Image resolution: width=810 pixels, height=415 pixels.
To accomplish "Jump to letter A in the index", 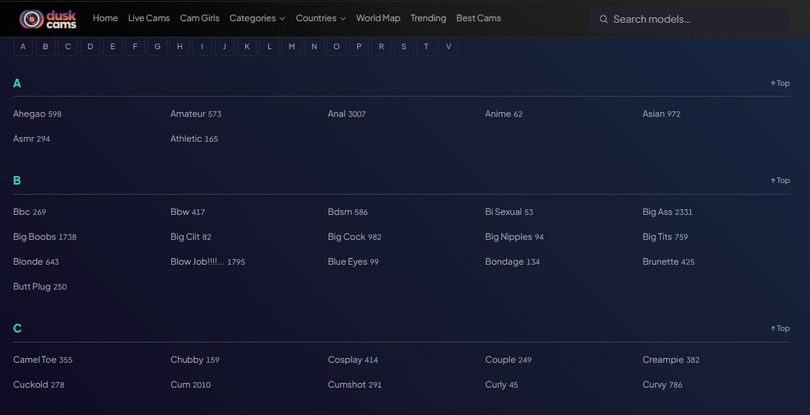I will [23, 47].
